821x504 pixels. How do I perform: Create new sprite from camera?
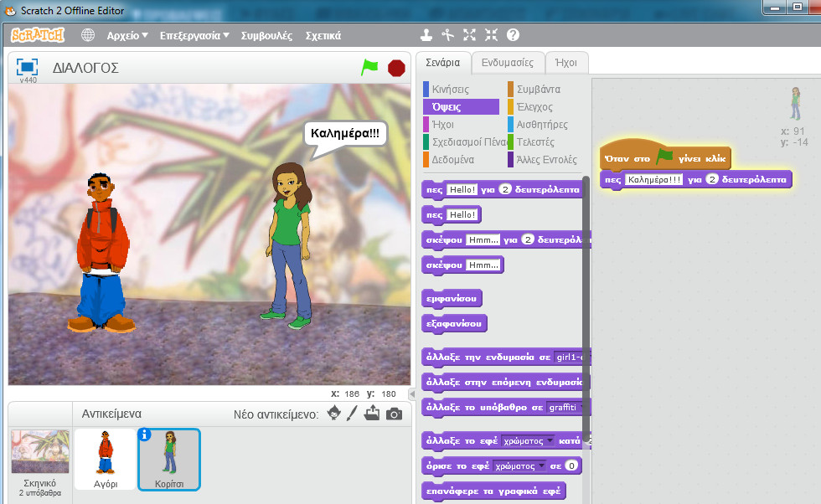394,413
